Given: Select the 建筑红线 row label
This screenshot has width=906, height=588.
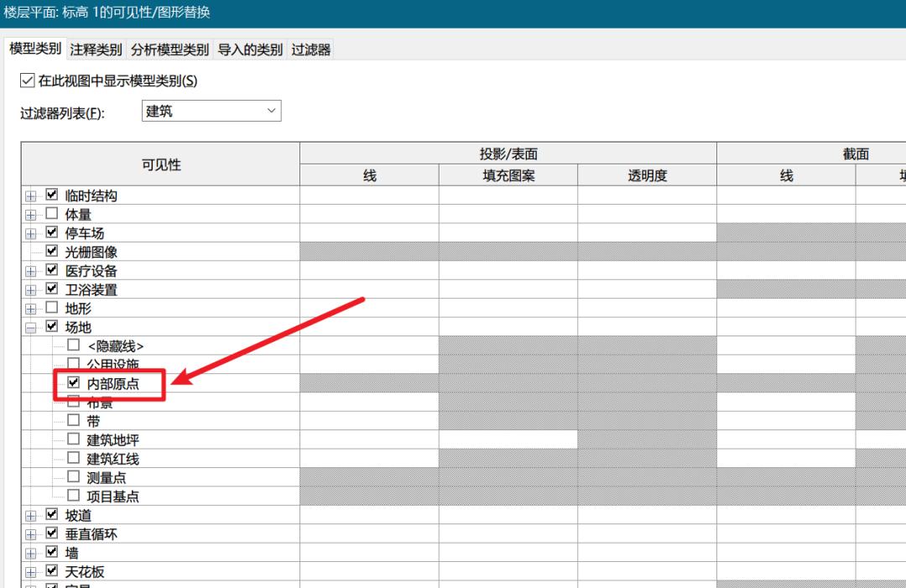Looking at the screenshot, I should (112, 459).
